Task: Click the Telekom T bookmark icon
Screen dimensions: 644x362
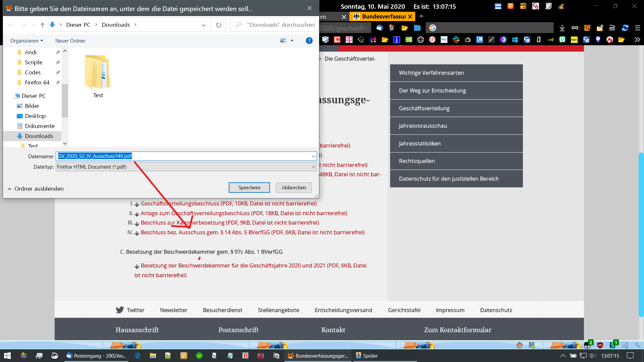Action: point(349,40)
